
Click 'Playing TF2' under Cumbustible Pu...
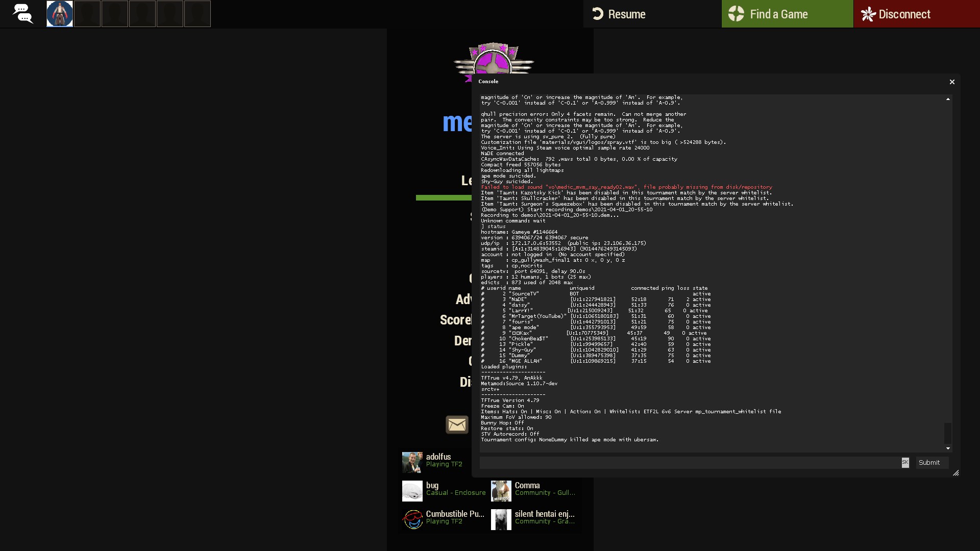tap(444, 521)
